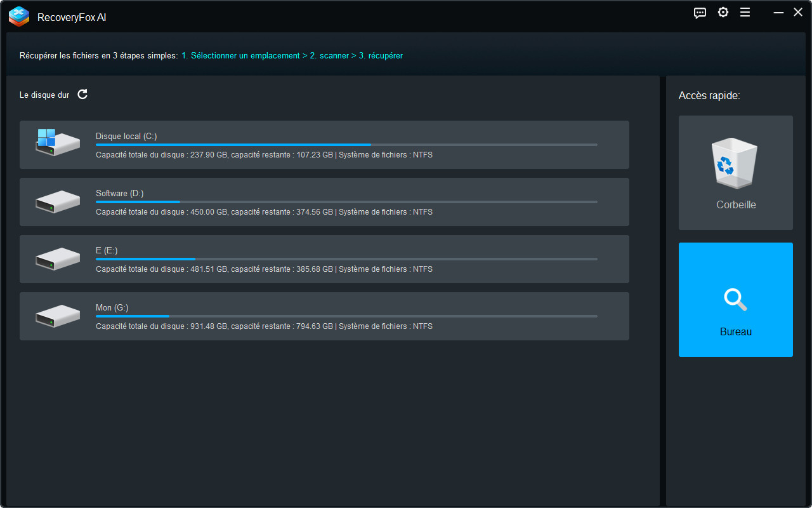Screen dimensions: 812x508
Task: Click the '2. scanner' step text
Action: point(329,56)
